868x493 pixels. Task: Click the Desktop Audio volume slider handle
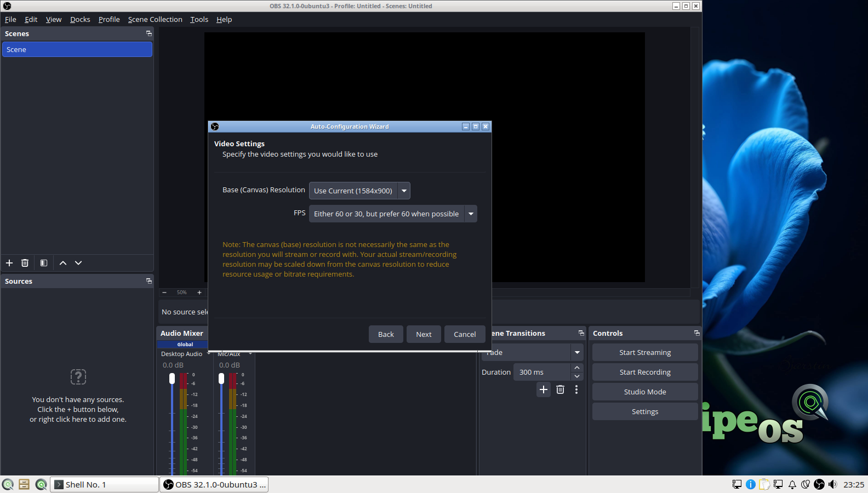(x=172, y=379)
